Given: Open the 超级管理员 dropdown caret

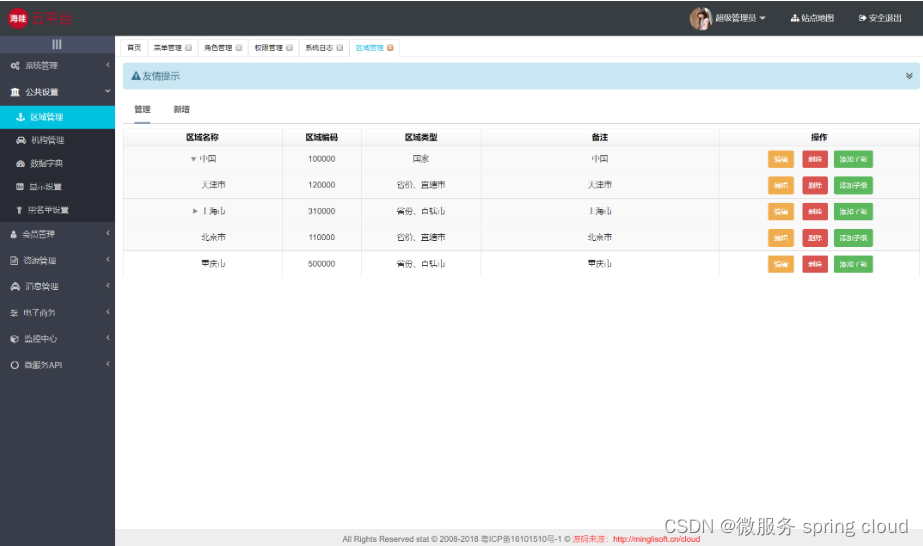Looking at the screenshot, I should [763, 18].
